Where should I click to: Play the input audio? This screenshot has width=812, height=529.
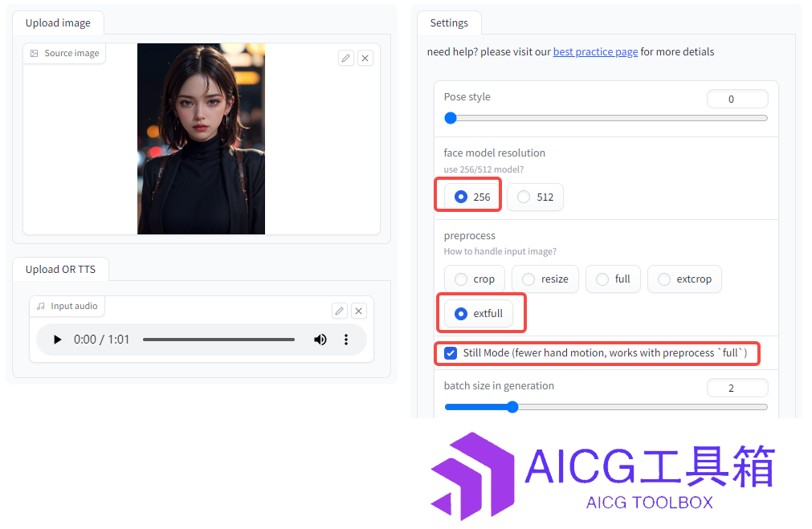coord(57,340)
